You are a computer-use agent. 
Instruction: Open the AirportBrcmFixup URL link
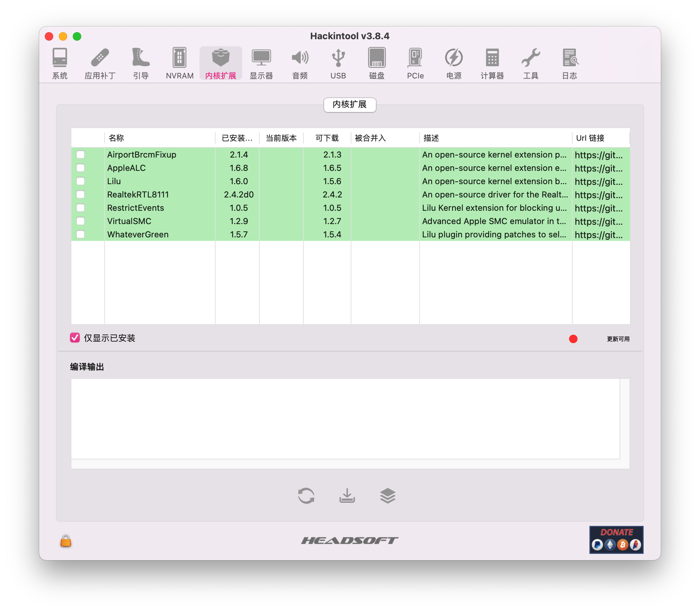click(598, 155)
